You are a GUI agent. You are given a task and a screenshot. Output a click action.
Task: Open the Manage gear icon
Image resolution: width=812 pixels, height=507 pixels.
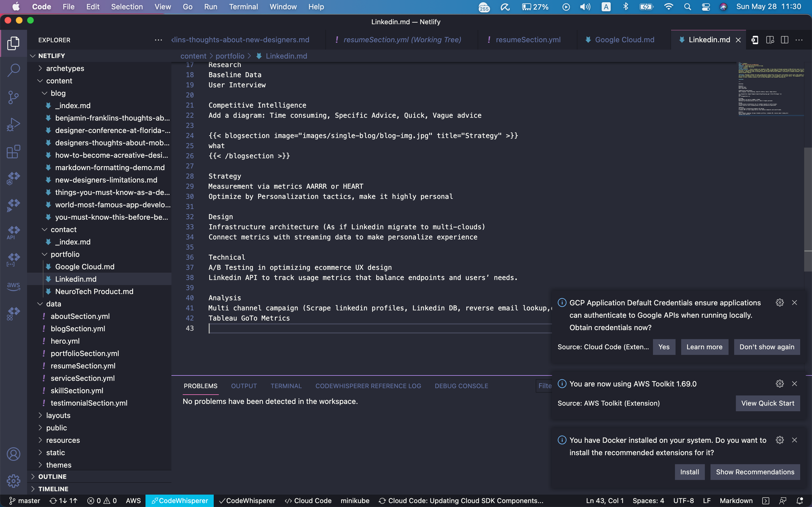[x=14, y=481]
